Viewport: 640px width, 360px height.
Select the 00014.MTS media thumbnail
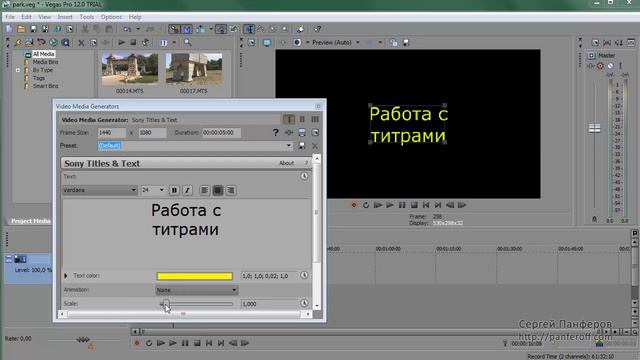pos(130,69)
